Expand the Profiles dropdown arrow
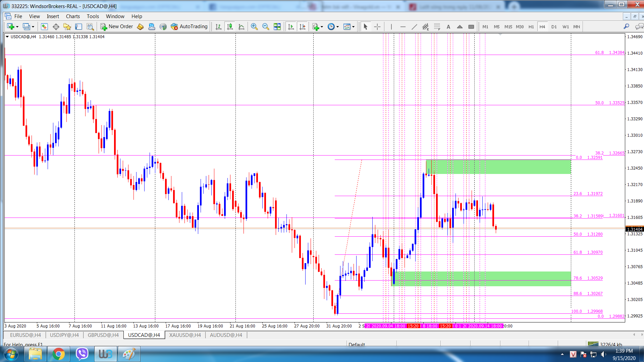 tap(33, 27)
